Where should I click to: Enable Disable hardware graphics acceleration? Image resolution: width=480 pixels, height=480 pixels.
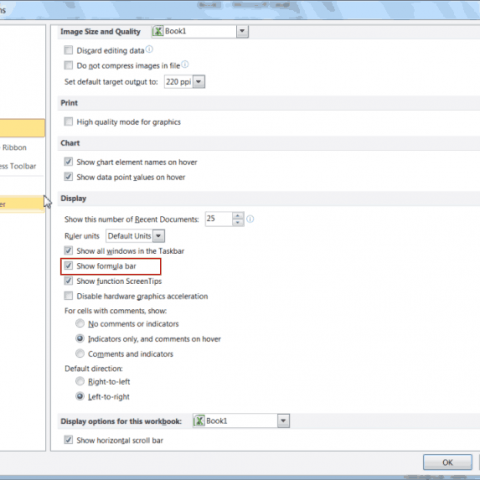pyautogui.click(x=68, y=296)
